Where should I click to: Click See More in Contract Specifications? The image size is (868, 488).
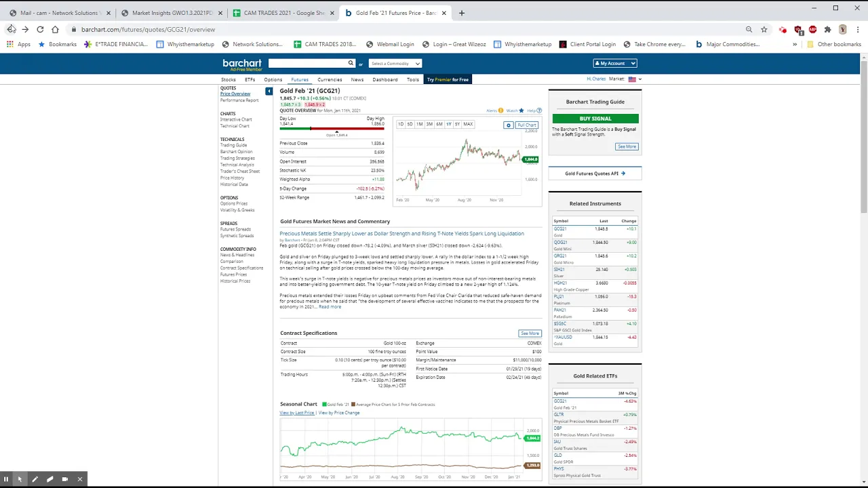coord(530,333)
